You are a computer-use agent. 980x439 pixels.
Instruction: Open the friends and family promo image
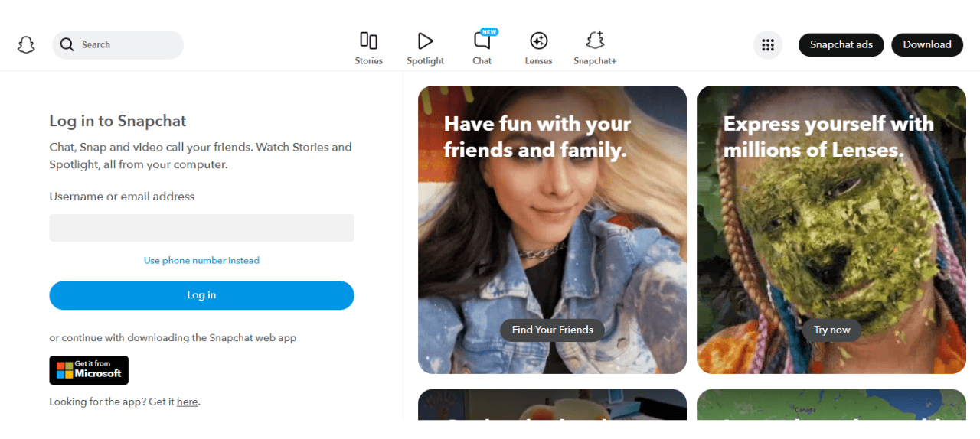(552, 229)
